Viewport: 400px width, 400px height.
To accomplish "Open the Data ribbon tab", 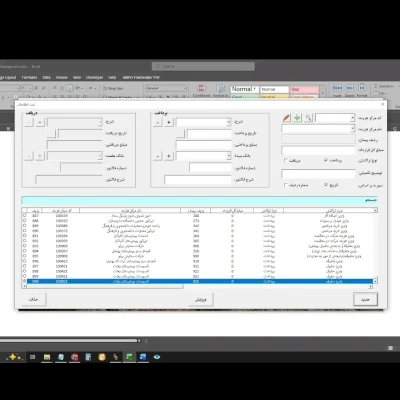I will pos(46,77).
